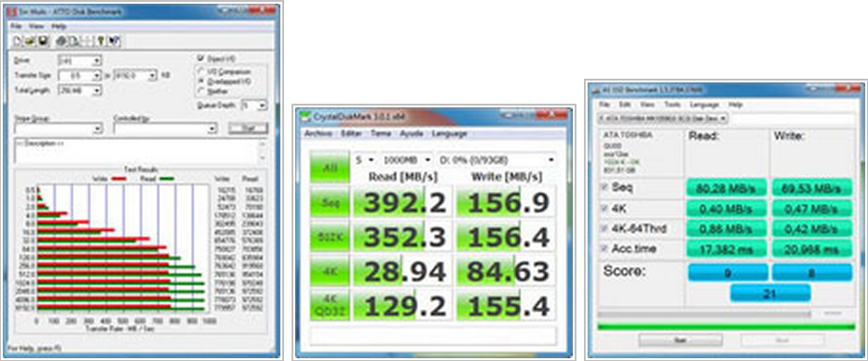Toggle the Direct I/O checkbox in ATTO

coord(201,58)
